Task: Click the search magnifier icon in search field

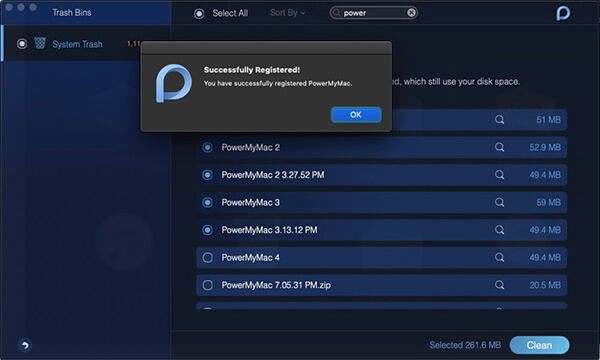Action: pyautogui.click(x=336, y=13)
